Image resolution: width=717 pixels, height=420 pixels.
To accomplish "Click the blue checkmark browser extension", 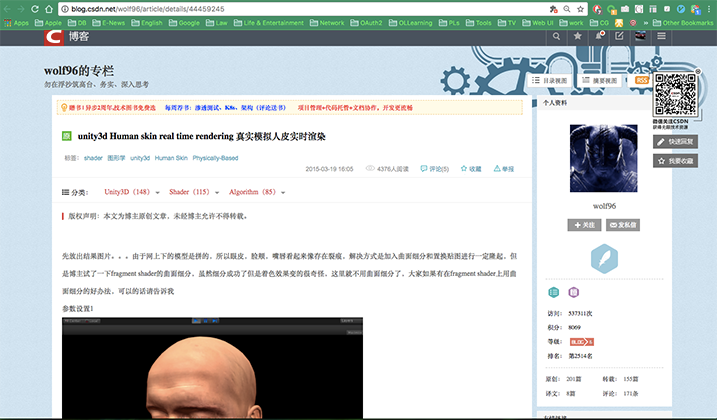I will pos(681,9).
